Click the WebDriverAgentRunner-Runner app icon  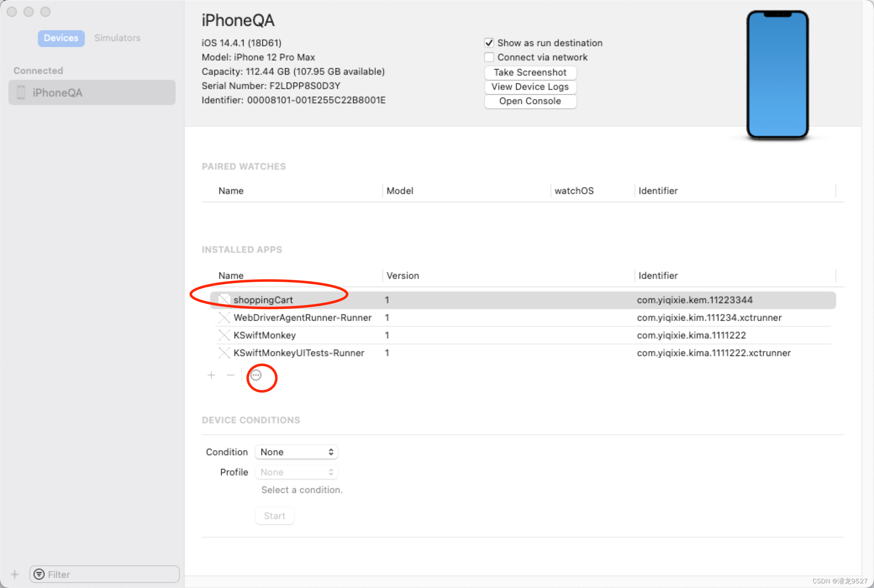(224, 318)
